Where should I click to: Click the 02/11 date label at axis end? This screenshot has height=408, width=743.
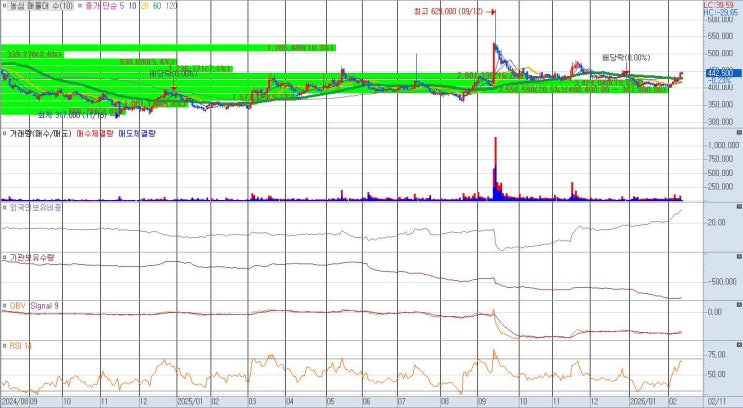pyautogui.click(x=716, y=401)
